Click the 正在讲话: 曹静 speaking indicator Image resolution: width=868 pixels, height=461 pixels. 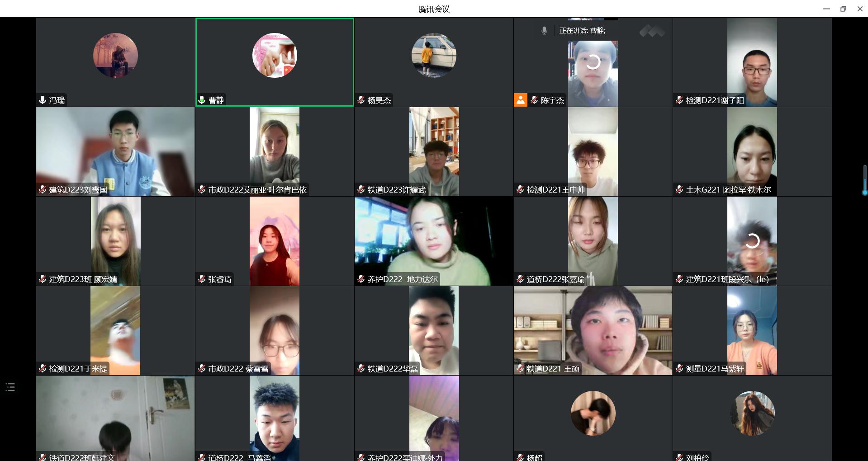point(582,31)
